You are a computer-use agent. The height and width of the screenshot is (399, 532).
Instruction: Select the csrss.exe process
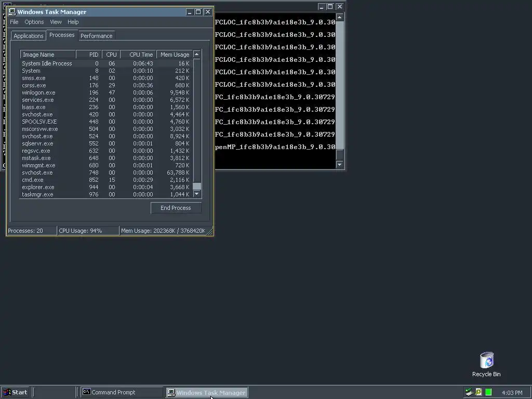[106, 86]
